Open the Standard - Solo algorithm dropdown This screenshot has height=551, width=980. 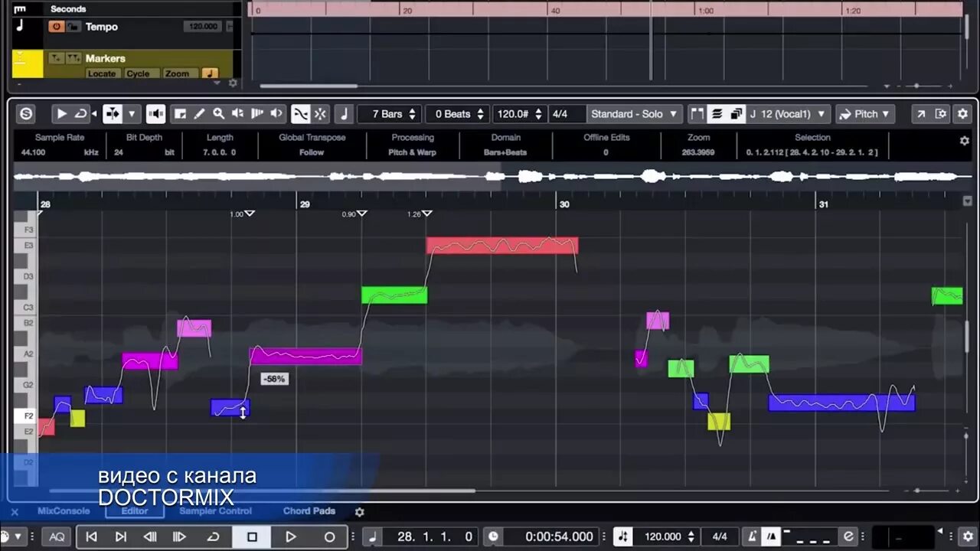click(x=635, y=114)
